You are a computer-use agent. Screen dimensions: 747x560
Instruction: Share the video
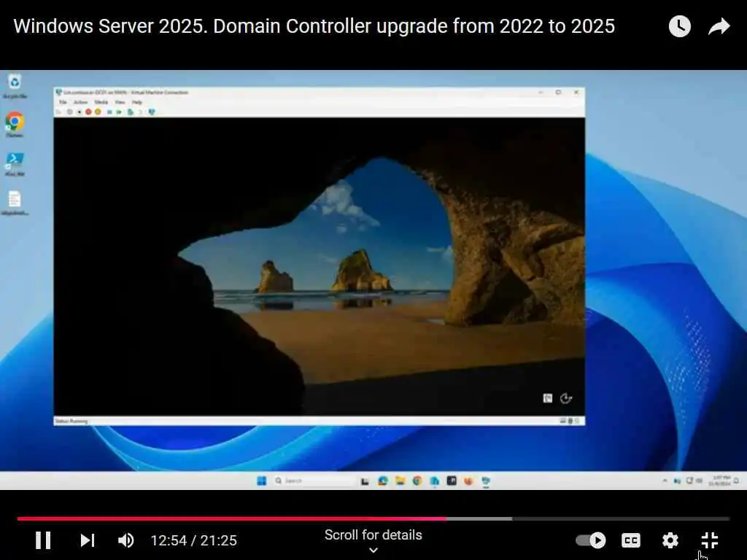click(x=719, y=26)
